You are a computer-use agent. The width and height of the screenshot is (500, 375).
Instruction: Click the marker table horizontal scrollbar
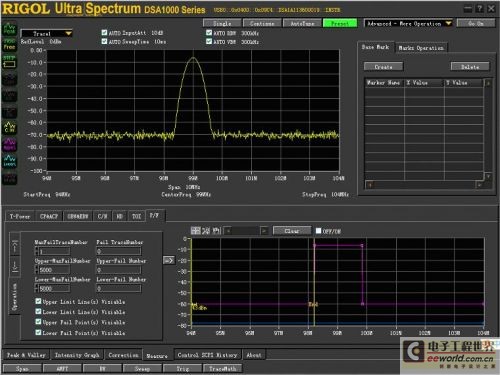pyautogui.click(x=424, y=185)
